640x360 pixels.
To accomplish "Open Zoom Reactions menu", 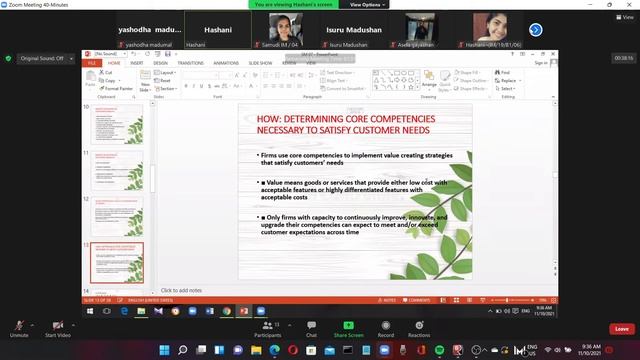I will pyautogui.click(x=419, y=329).
